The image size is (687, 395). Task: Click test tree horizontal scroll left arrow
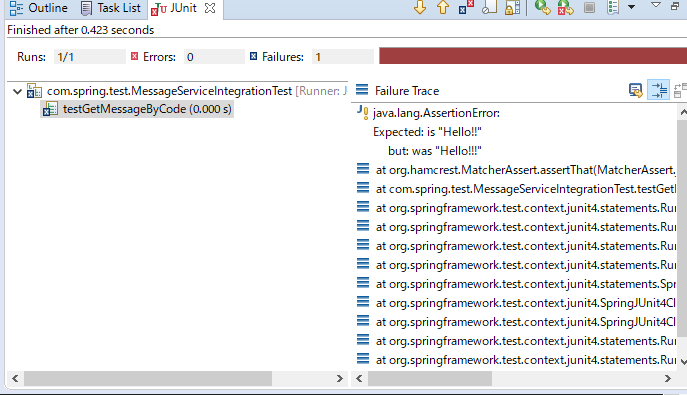pyautogui.click(x=15, y=378)
